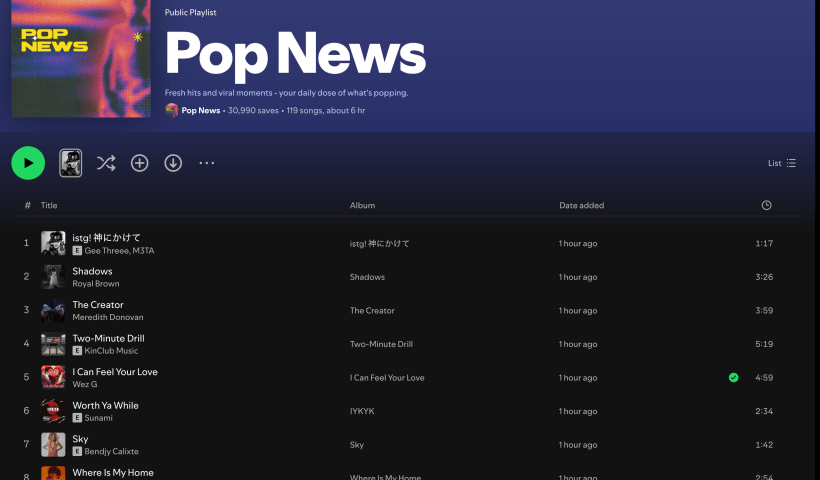Select the Two-Minute Drill track title

click(x=108, y=338)
